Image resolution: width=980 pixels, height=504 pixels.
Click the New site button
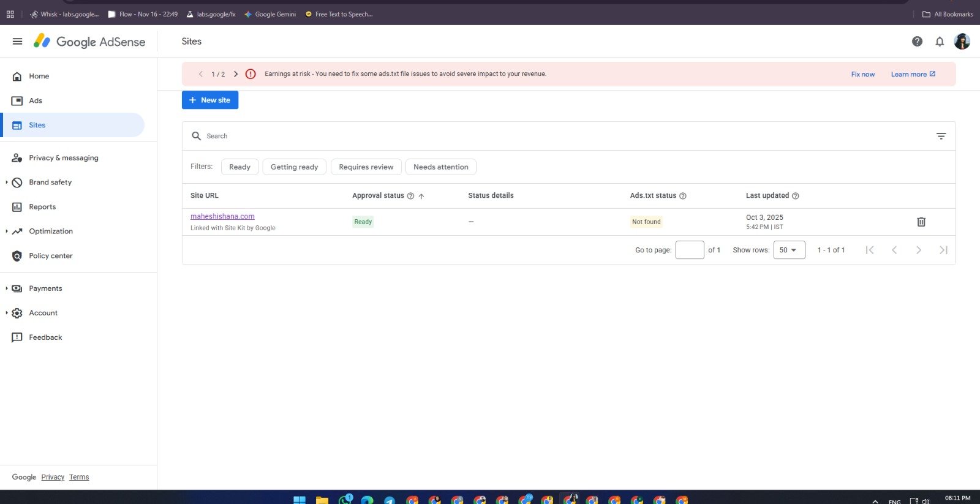210,100
